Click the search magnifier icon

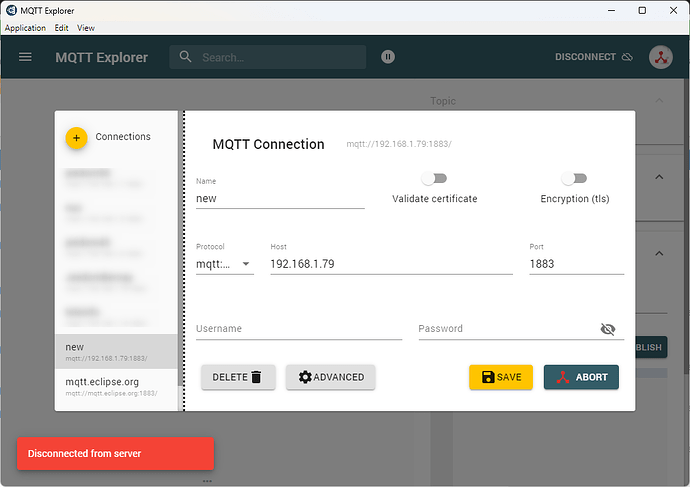pos(185,57)
